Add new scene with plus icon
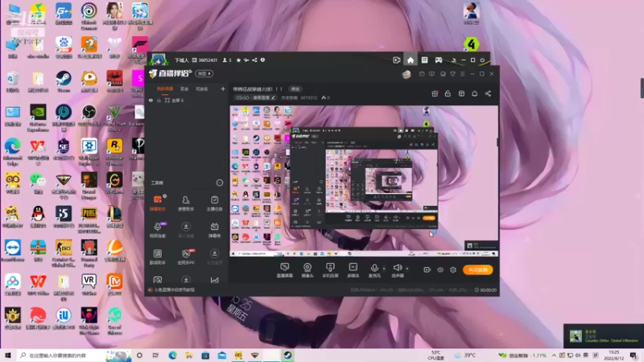The height and width of the screenshot is (362, 644). tap(223, 88)
